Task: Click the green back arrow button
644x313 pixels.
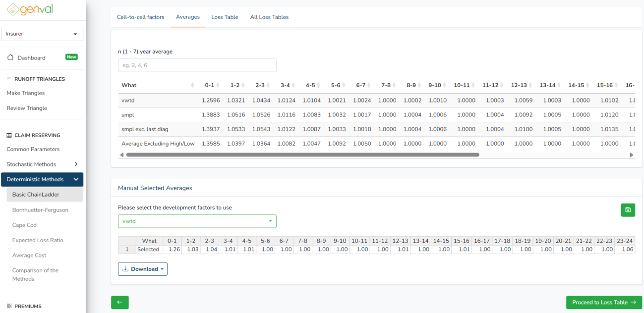Action: click(x=119, y=303)
